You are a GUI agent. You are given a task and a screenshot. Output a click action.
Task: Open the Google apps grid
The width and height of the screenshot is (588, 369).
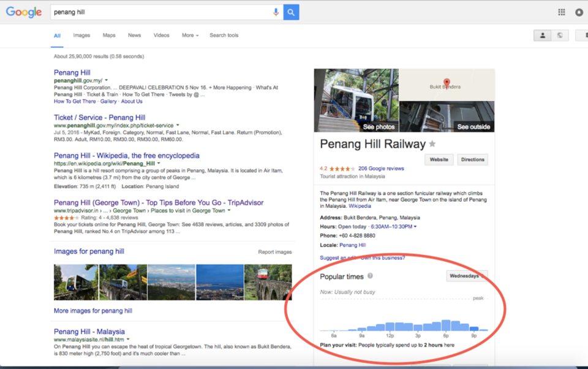pos(562,12)
